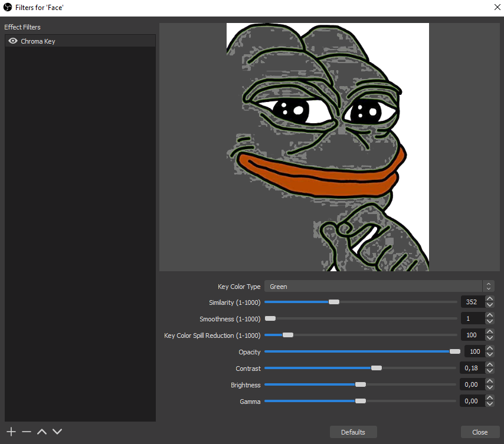Screen dimensions: 504x444
Task: Open the Key Color Type dropdown
Action: [379, 286]
